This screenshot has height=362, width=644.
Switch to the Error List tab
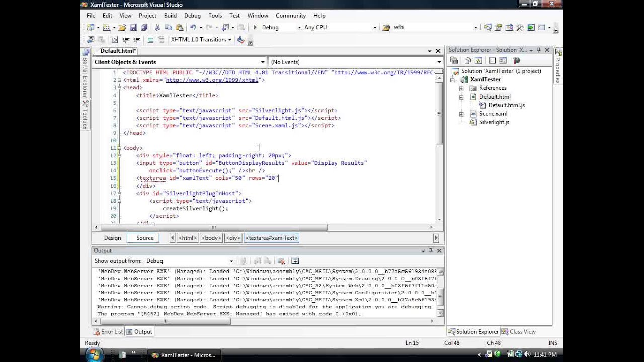click(108, 332)
